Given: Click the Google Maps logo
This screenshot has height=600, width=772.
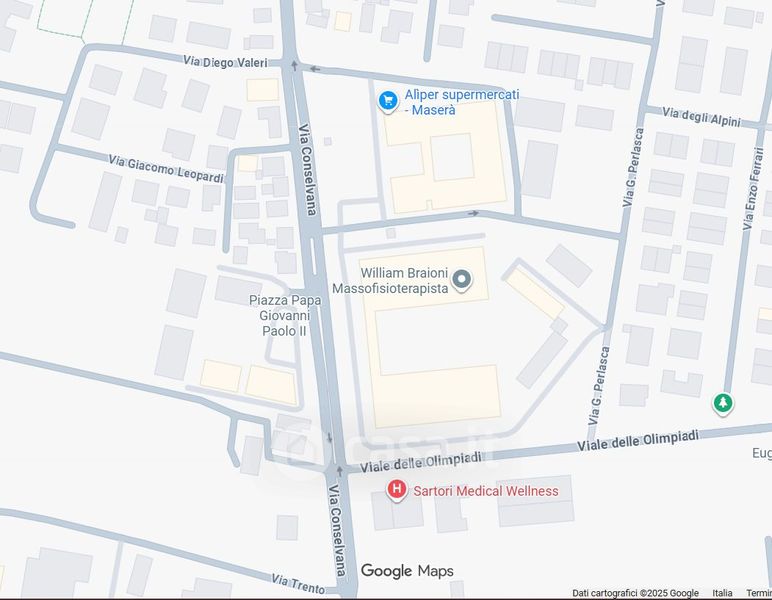Looking at the screenshot, I should click(x=407, y=571).
